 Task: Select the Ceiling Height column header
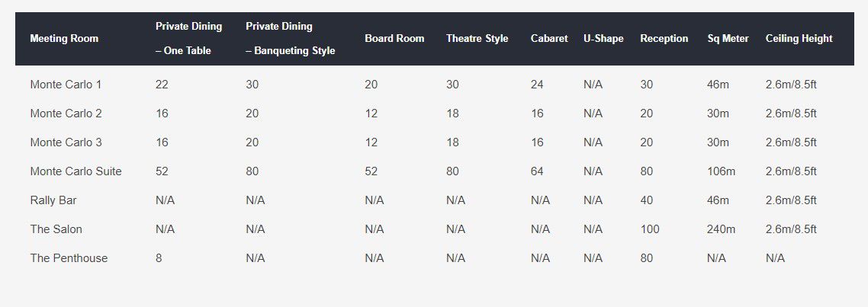point(799,39)
